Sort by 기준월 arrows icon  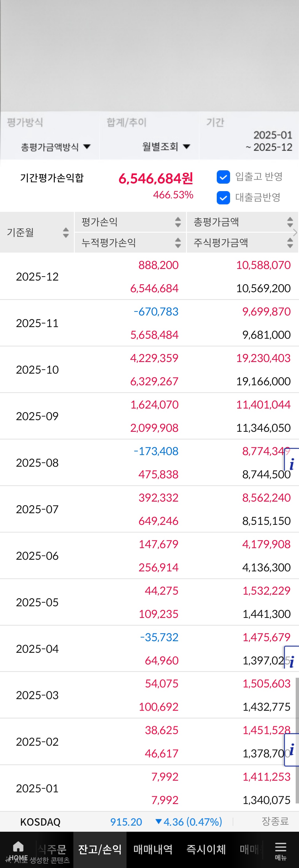(66, 232)
